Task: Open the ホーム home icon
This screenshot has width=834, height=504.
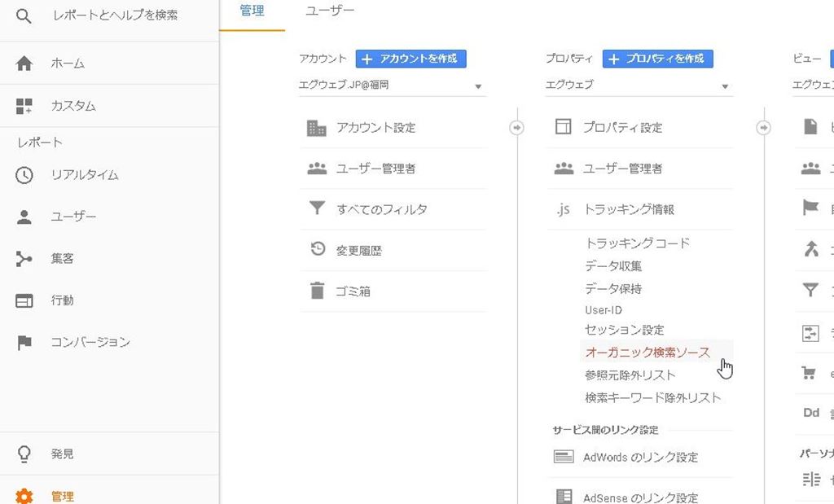Action: [24, 64]
